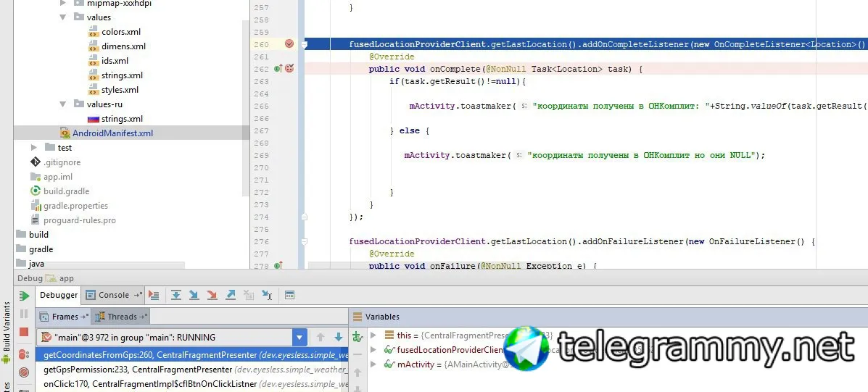This screenshot has height=392, width=868.
Task: Toggle breakpoint on line 260
Action: [x=289, y=43]
